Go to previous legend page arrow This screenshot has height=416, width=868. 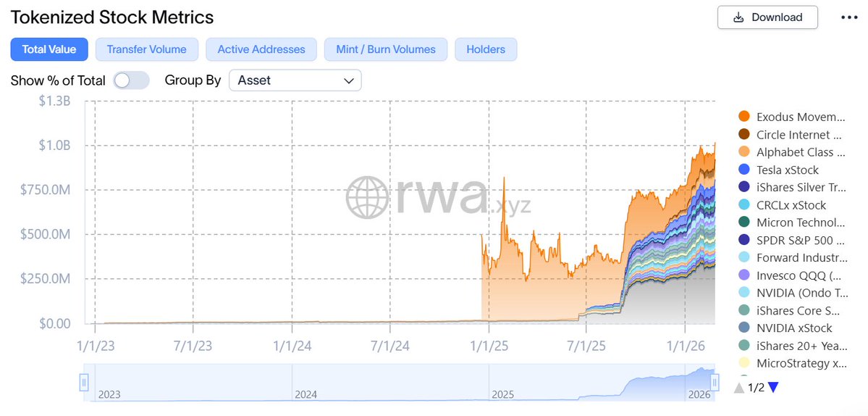[738, 388]
